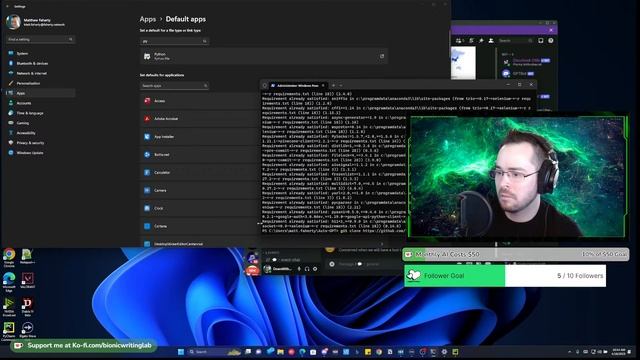Screen dimensions: 640x360
Task: Click the external link icon on Python row
Action: pyautogui.click(x=382, y=56)
